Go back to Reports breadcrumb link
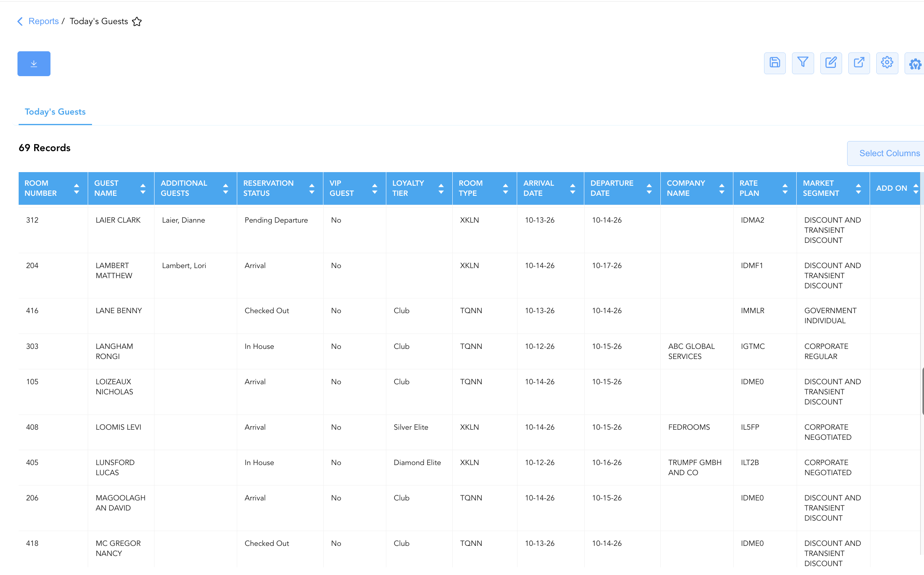Image resolution: width=924 pixels, height=575 pixels. click(43, 21)
